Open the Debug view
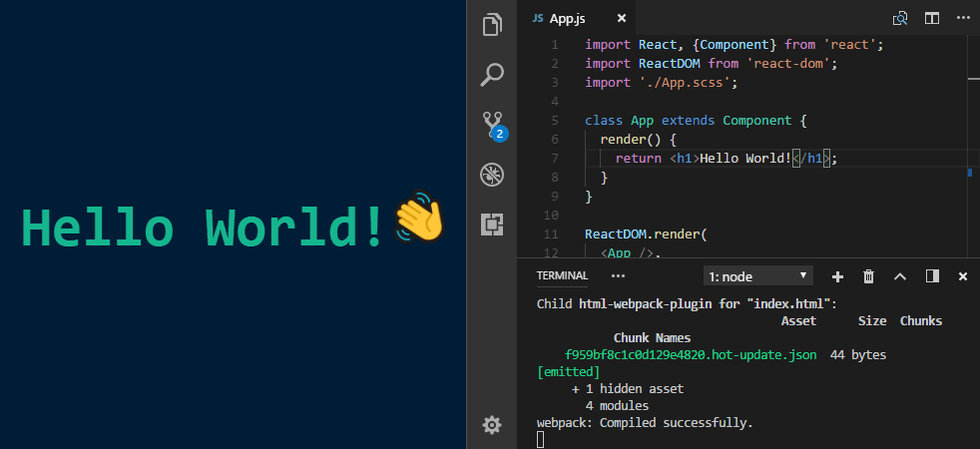 [x=492, y=175]
